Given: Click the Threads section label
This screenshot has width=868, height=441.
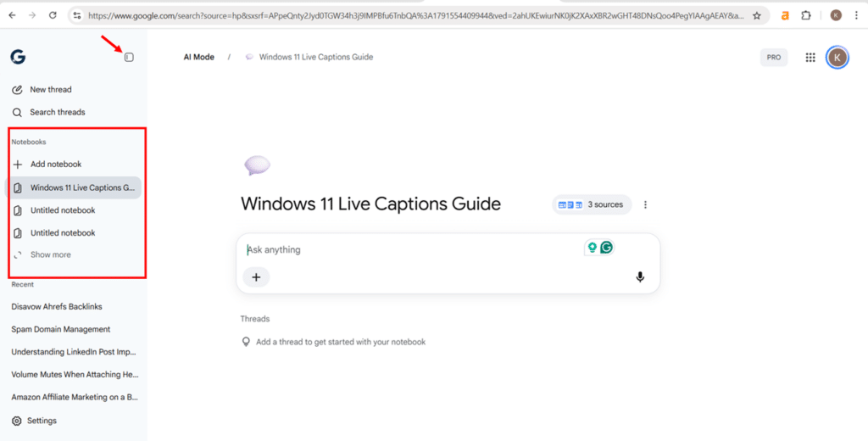Looking at the screenshot, I should coord(255,319).
